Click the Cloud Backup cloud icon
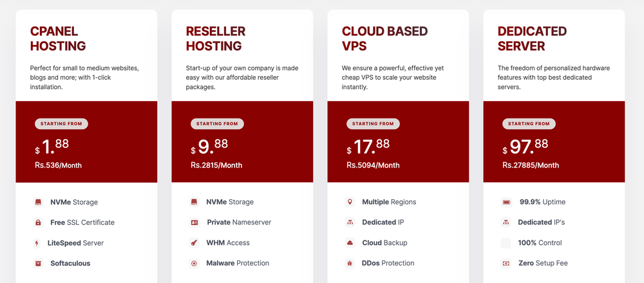Image resolution: width=644 pixels, height=283 pixels. point(350,243)
